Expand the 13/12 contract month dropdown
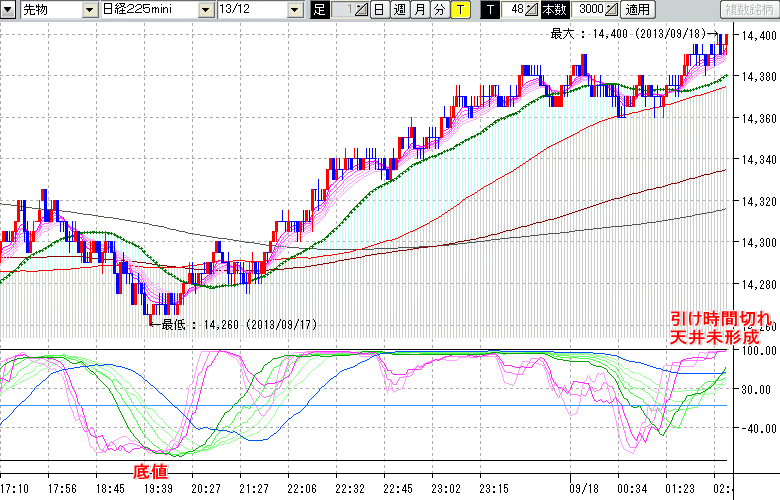 (294, 10)
